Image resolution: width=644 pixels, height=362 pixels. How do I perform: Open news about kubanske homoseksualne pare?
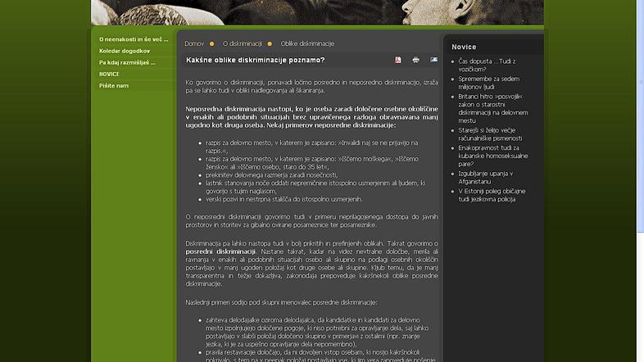[x=493, y=156]
